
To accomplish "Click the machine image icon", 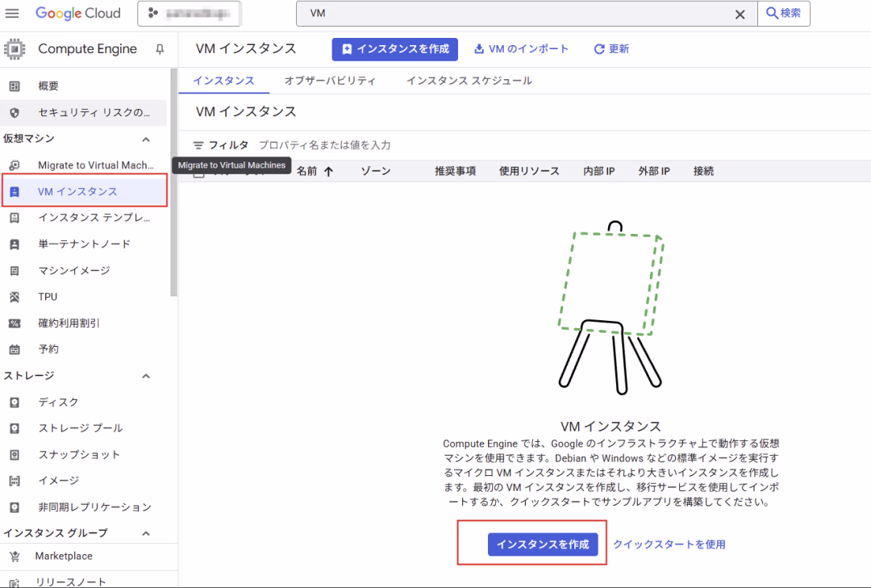I will pyautogui.click(x=15, y=271).
